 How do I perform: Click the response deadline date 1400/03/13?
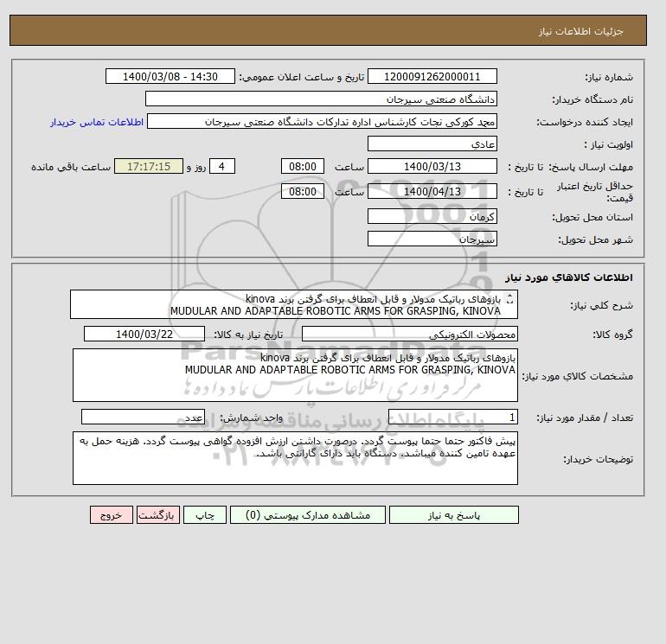click(432, 167)
